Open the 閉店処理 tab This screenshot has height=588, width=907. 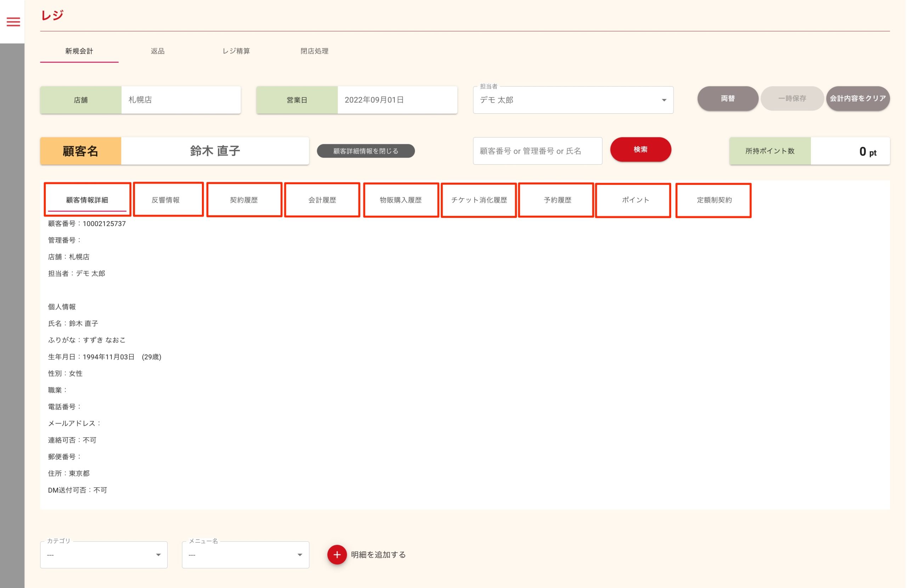(x=314, y=51)
